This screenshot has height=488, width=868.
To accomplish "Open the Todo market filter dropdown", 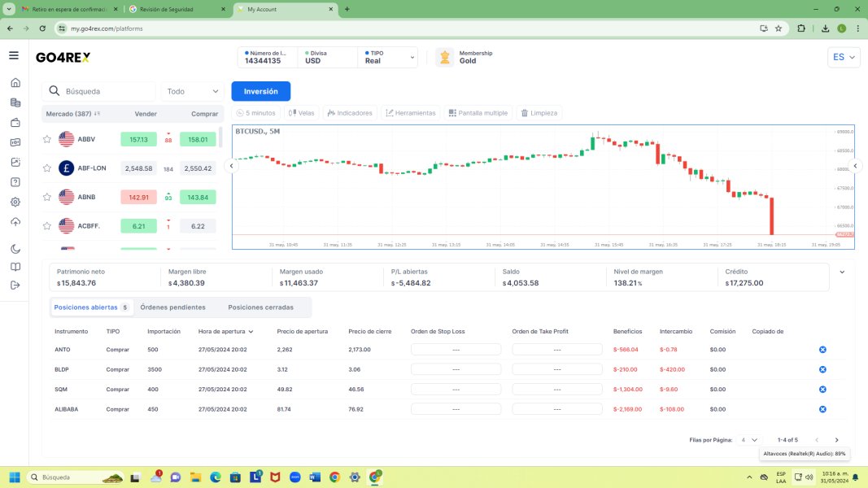I will pyautogui.click(x=193, y=92).
